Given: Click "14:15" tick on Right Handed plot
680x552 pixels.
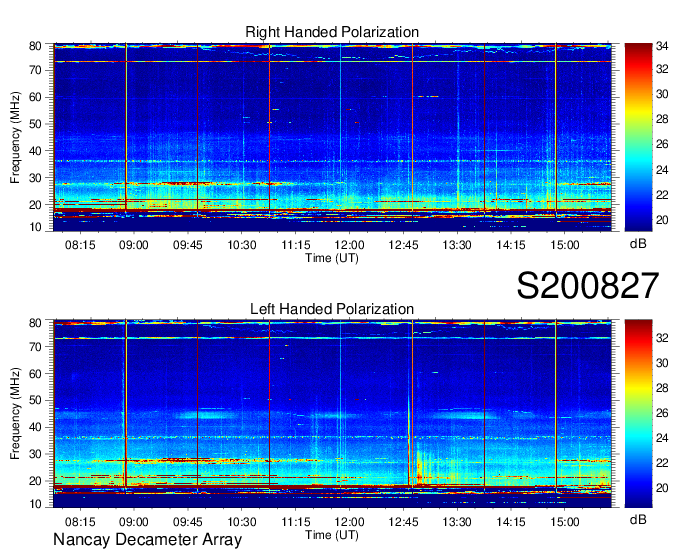Looking at the screenshot, I should [x=511, y=245].
